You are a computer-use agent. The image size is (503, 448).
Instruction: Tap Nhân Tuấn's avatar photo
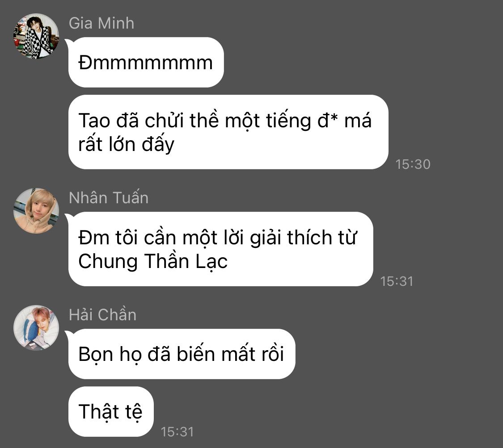[36, 210]
